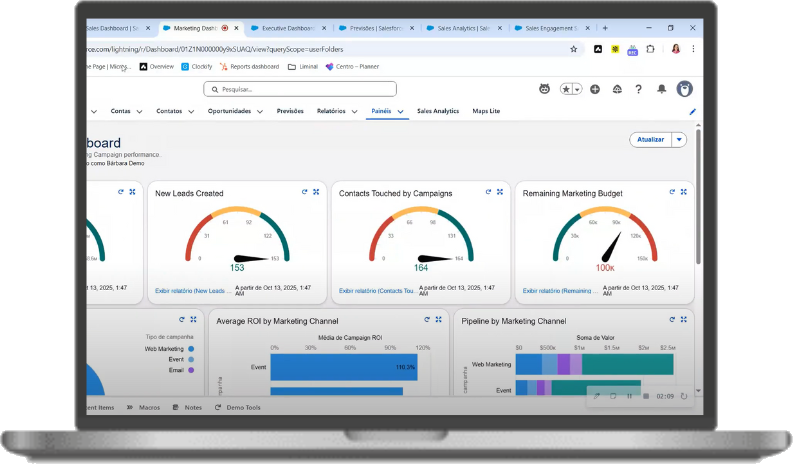Open the favorites list dropdown arrow
This screenshot has width=793, height=464.
[577, 90]
